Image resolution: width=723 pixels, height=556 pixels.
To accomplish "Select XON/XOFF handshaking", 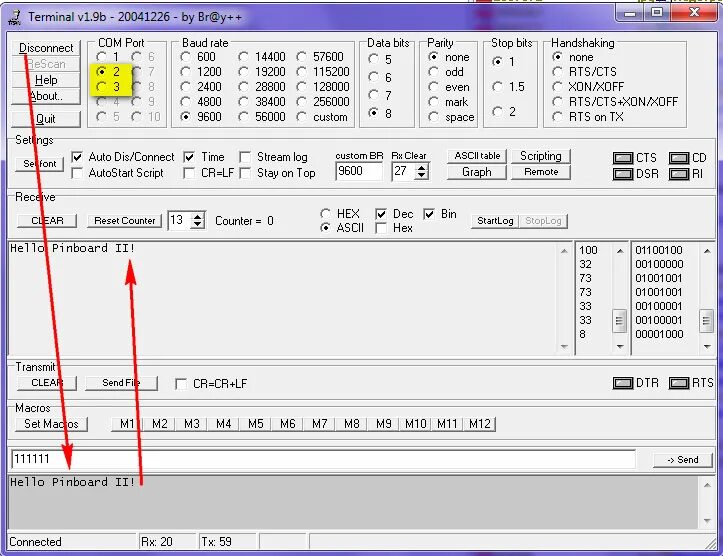I will pos(557,87).
